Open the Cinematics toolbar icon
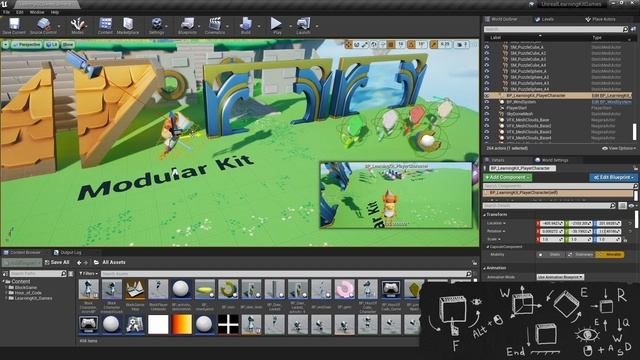Image resolution: width=640 pixels, height=360 pixels. 215,25
